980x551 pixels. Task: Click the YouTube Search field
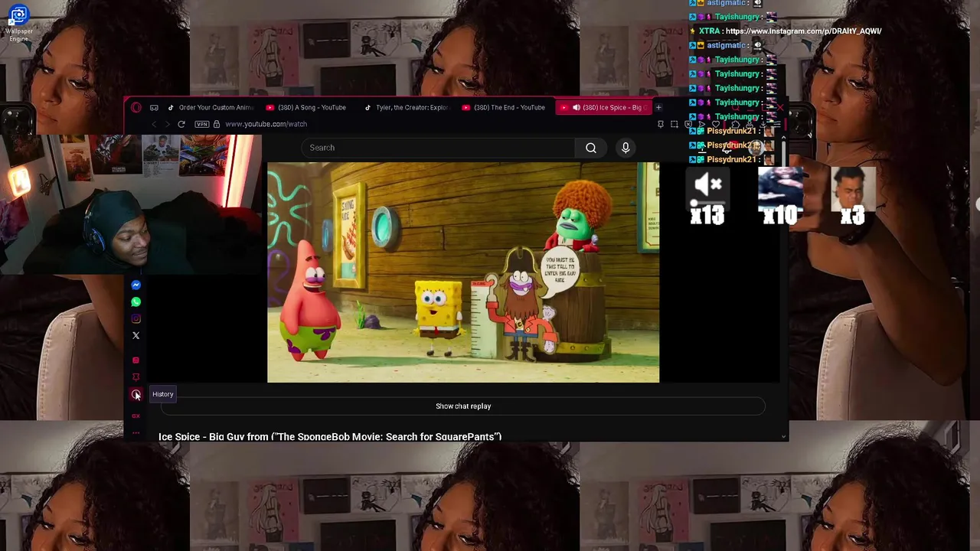(x=438, y=148)
